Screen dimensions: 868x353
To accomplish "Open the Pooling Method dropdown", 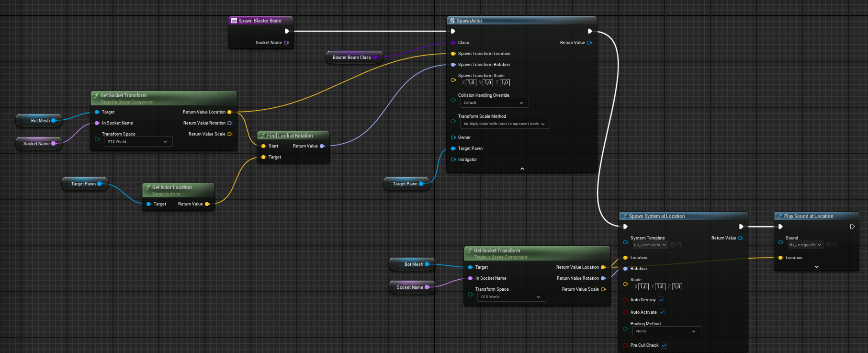I will click(666, 331).
